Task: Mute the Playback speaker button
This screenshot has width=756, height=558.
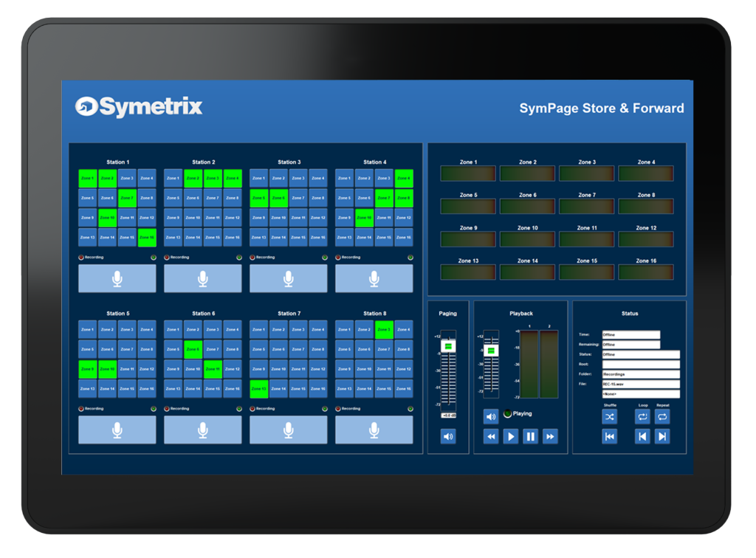Action: (x=491, y=417)
